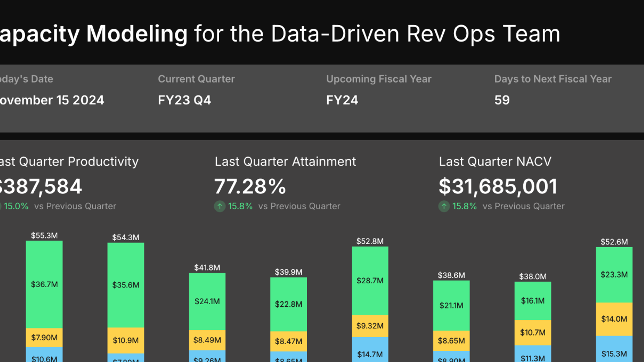Click the Last Quarter Attainment heading
The width and height of the screenshot is (644, 362).
coord(285,161)
